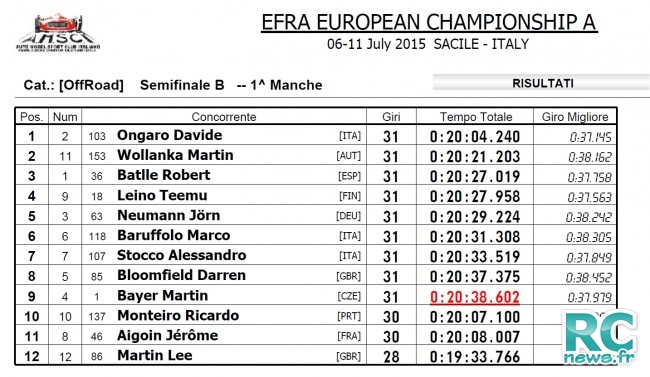650x377 pixels.
Task: Click the Pos. column header
Action: click(32, 117)
